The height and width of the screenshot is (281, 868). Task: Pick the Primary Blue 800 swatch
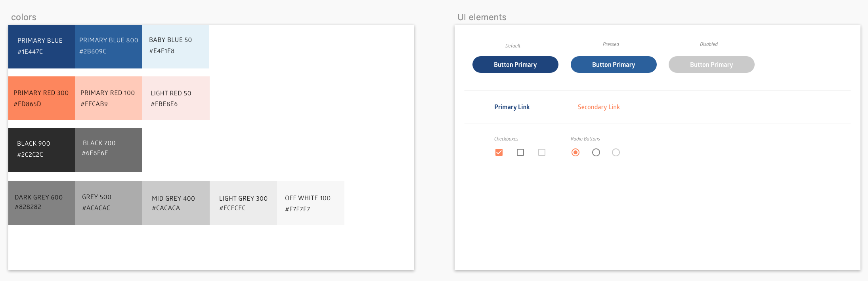point(109,47)
